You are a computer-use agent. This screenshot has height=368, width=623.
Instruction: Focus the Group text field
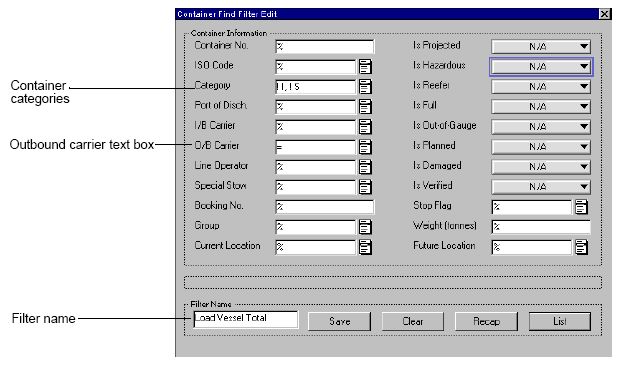click(x=315, y=227)
